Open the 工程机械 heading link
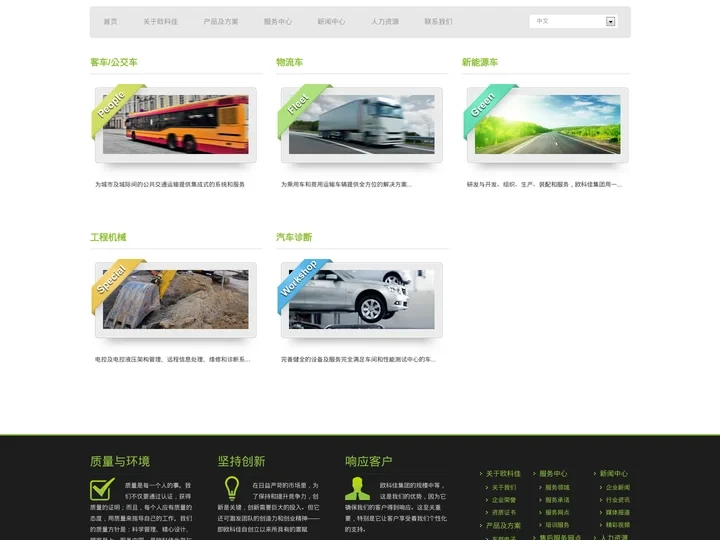Image resolution: width=720 pixels, height=540 pixels. coord(108,237)
